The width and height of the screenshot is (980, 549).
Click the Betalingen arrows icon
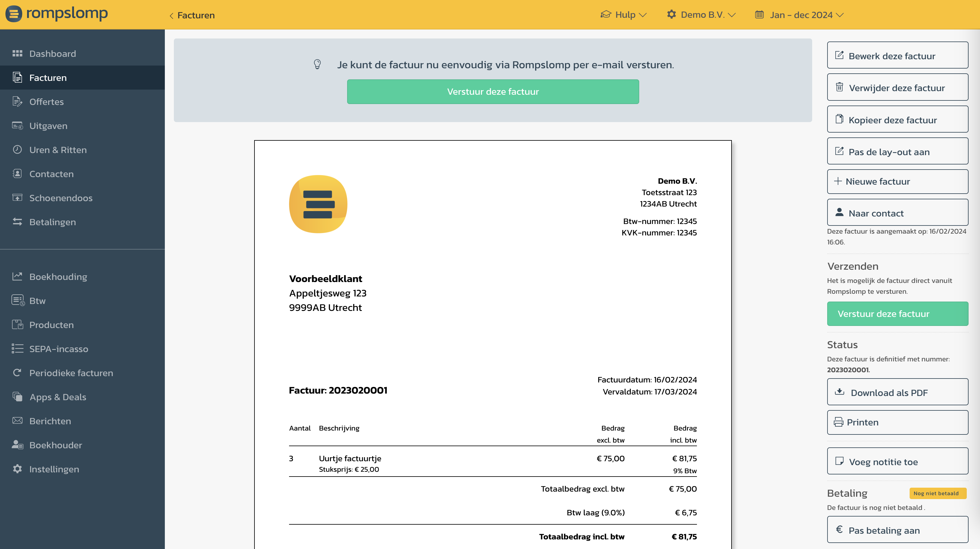[x=17, y=222]
